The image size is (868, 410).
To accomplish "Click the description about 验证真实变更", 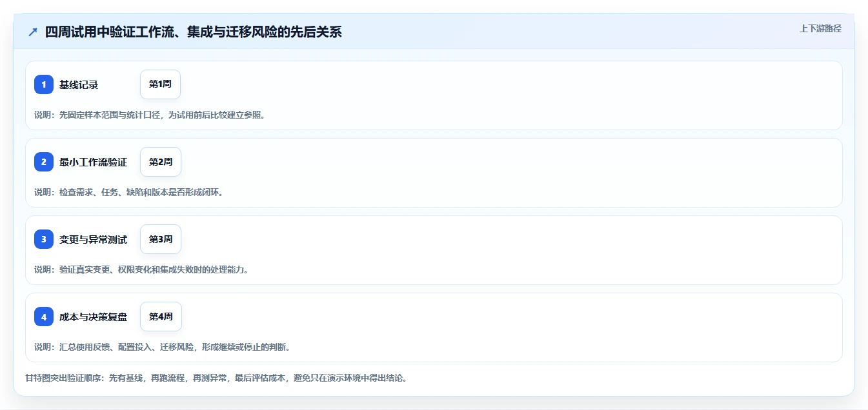I will [x=141, y=269].
